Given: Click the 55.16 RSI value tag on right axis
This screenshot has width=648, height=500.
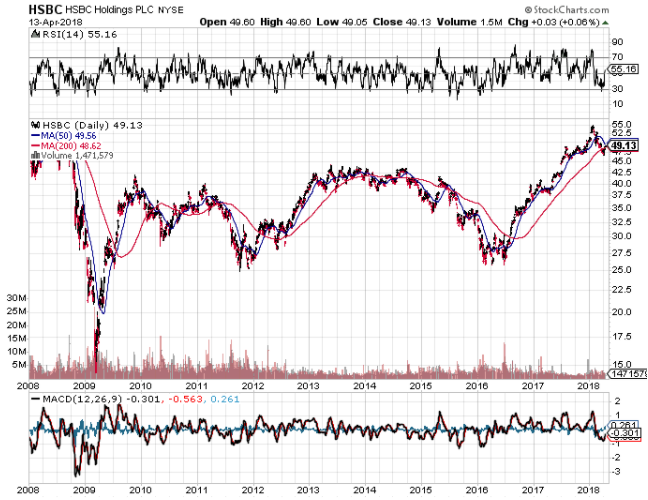Looking at the screenshot, I should [x=623, y=69].
